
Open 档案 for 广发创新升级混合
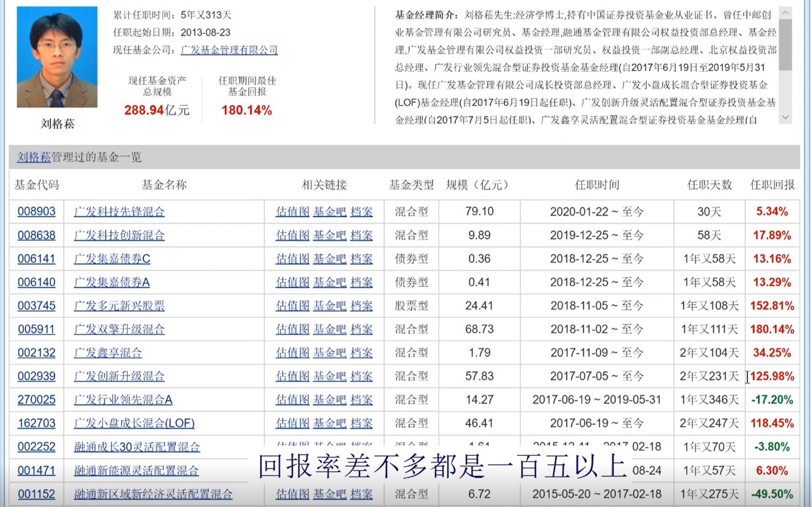click(362, 377)
